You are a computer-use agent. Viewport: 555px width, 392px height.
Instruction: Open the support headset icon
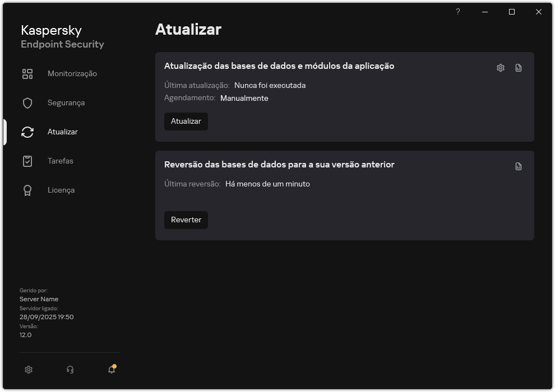pos(70,370)
